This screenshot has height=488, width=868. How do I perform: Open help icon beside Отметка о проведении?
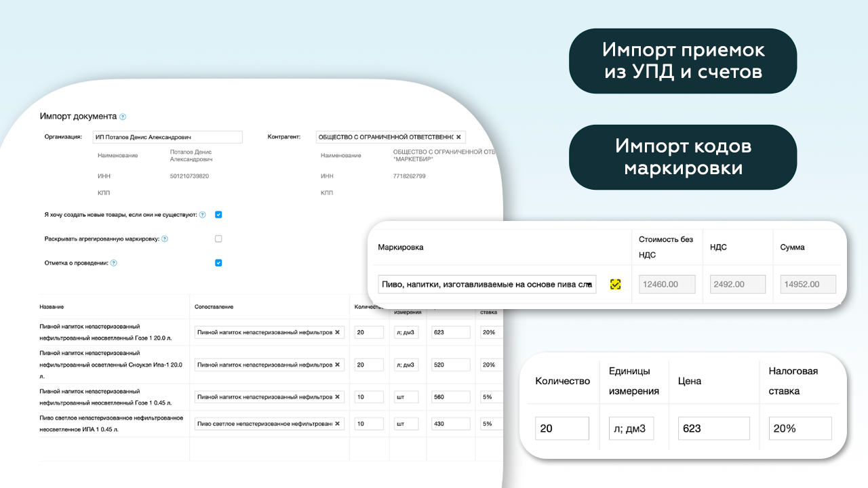coord(114,263)
